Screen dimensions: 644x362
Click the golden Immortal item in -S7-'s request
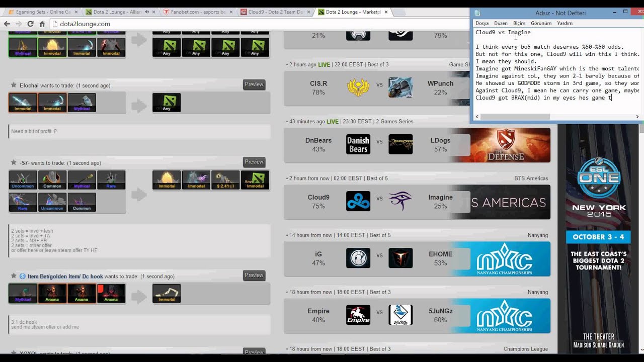pos(167,180)
